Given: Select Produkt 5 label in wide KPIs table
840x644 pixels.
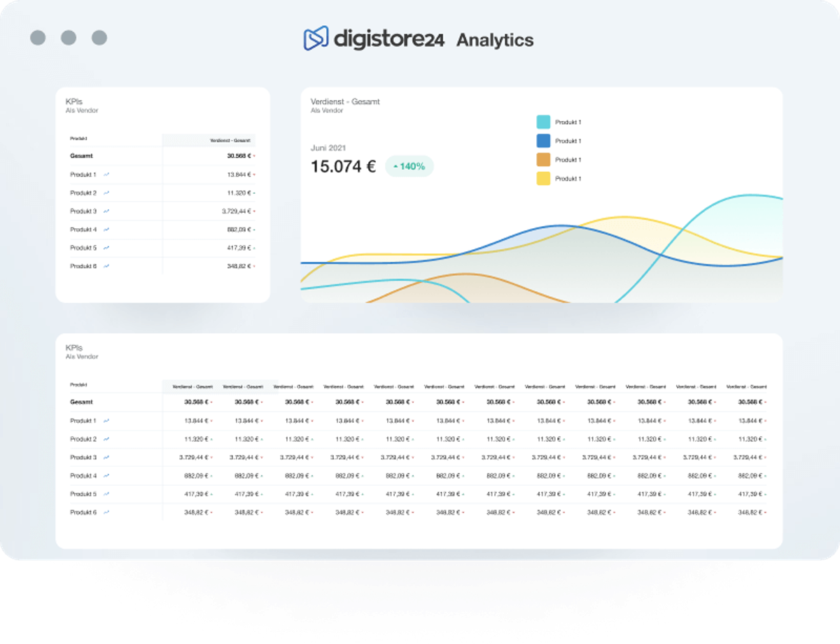Looking at the screenshot, I should click(83, 494).
